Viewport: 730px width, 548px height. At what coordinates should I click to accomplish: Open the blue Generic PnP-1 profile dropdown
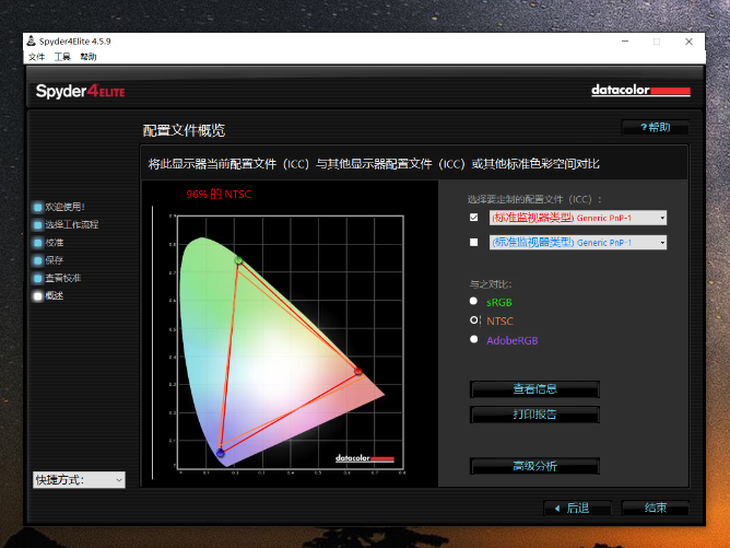(x=662, y=243)
